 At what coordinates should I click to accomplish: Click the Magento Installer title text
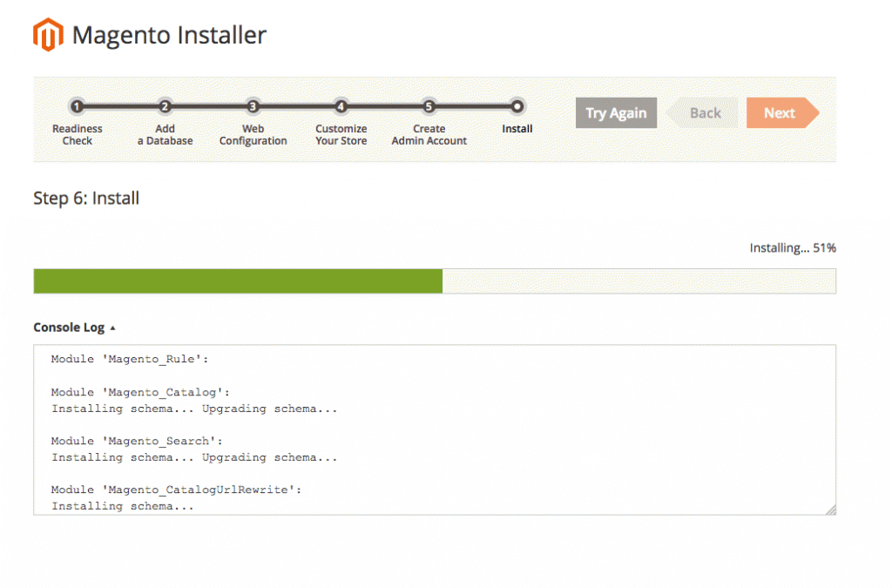point(169,35)
